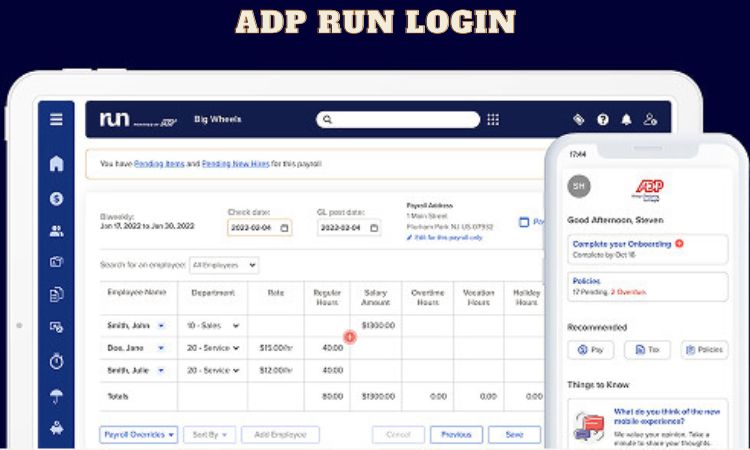750x450 pixels.
Task: Tap red alert next to Complete your Onboarding
Action: tap(679, 243)
